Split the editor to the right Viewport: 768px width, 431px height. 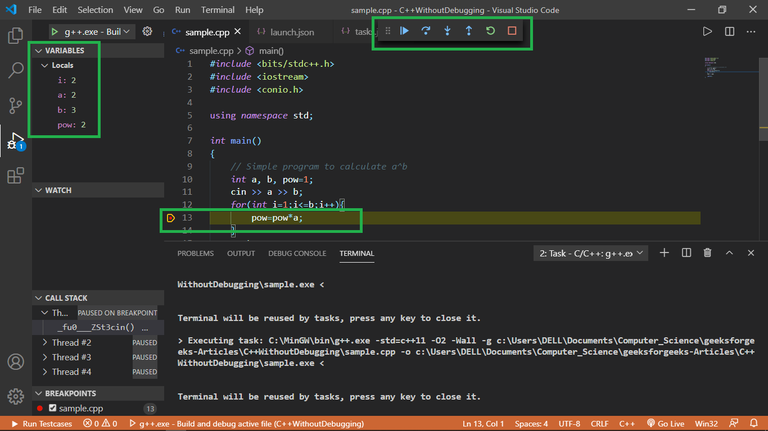pyautogui.click(x=729, y=31)
